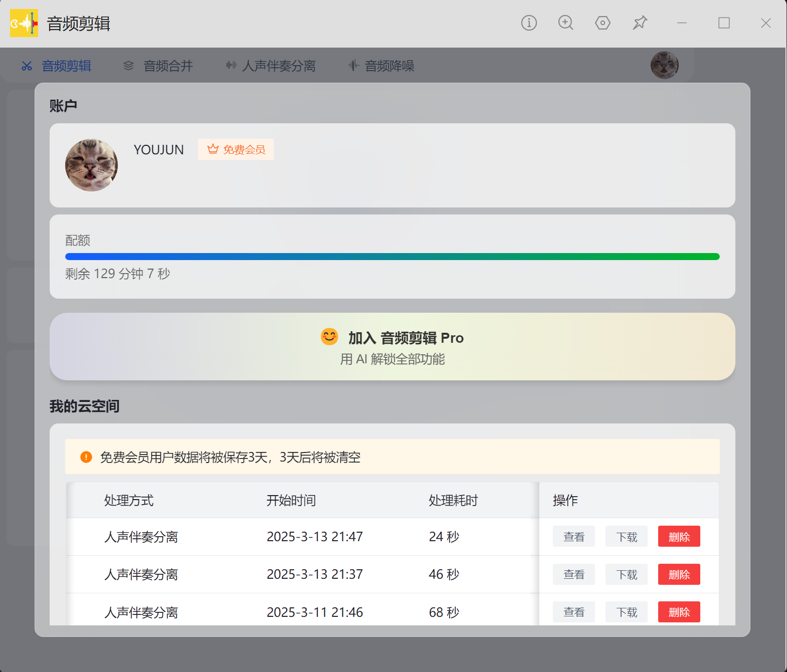Click the 账户 heading
787x672 pixels.
[63, 106]
